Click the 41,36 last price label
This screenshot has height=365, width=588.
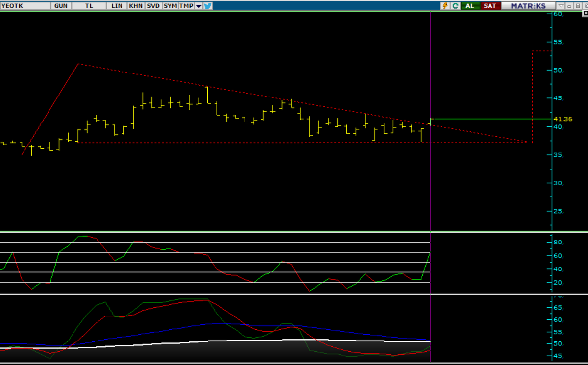tap(563, 119)
